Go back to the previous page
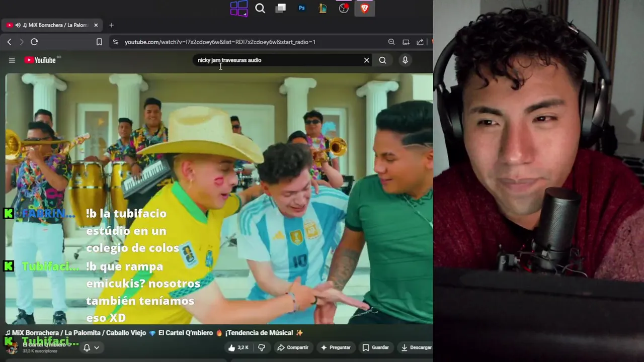Viewport: 644px width, 362px height. [x=9, y=42]
